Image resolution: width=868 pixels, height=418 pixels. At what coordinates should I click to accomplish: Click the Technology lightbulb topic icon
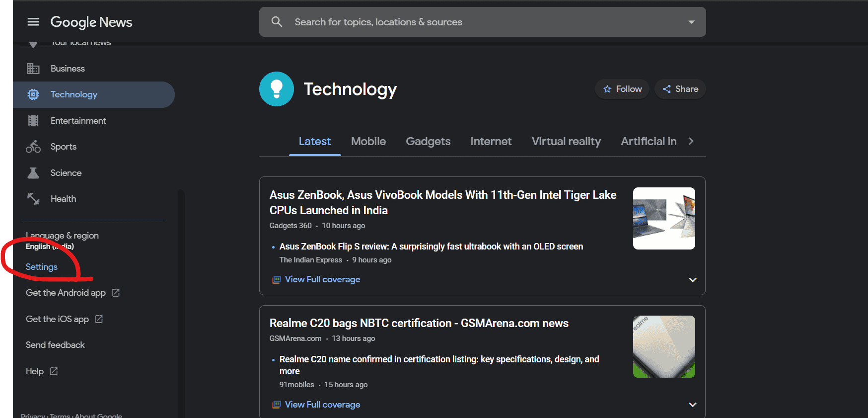(277, 89)
